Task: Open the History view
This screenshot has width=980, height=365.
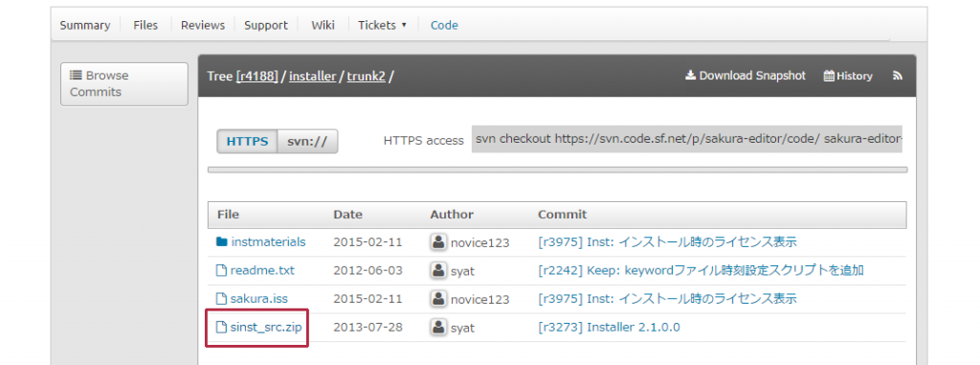Action: click(x=848, y=76)
